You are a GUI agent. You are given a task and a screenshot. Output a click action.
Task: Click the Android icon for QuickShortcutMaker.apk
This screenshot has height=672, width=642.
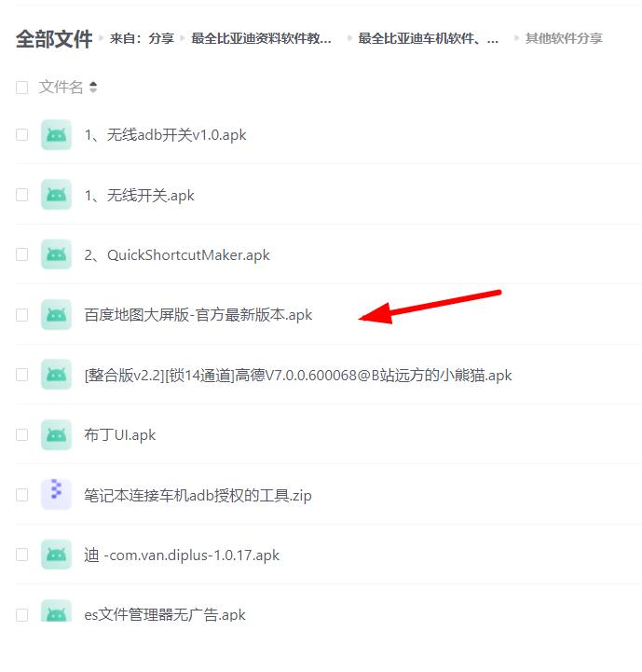(x=56, y=255)
